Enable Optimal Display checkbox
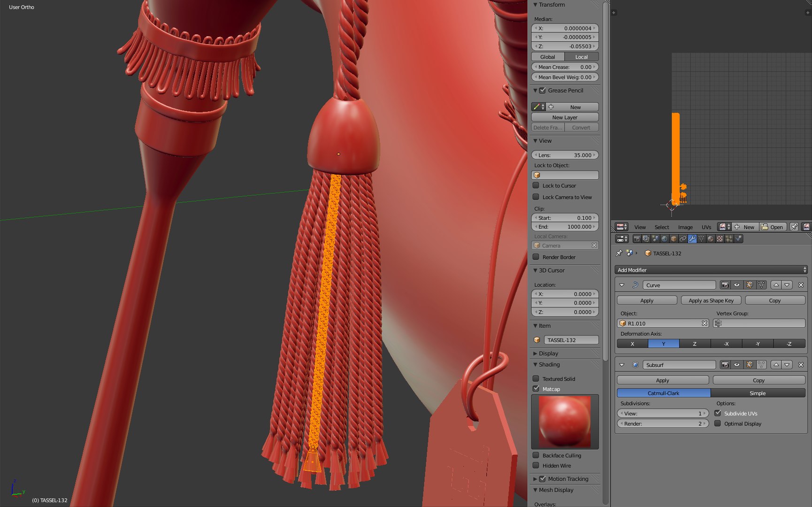 718,423
